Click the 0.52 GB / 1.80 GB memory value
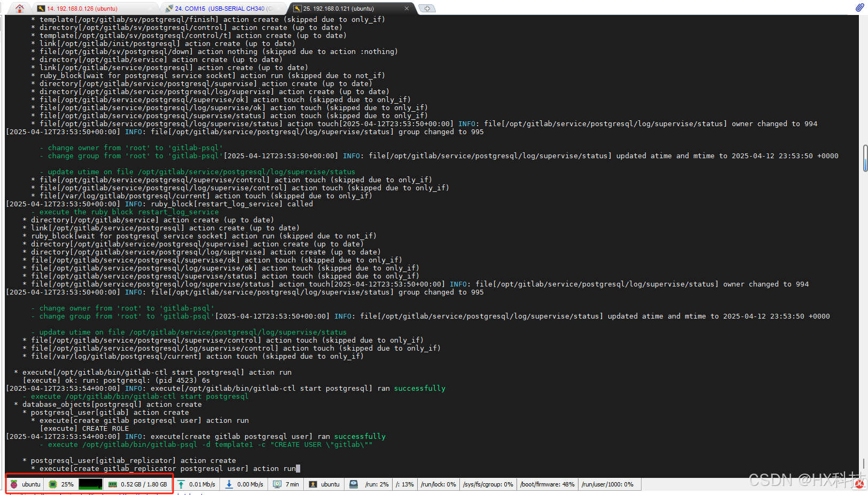The image size is (868, 495). [144, 484]
